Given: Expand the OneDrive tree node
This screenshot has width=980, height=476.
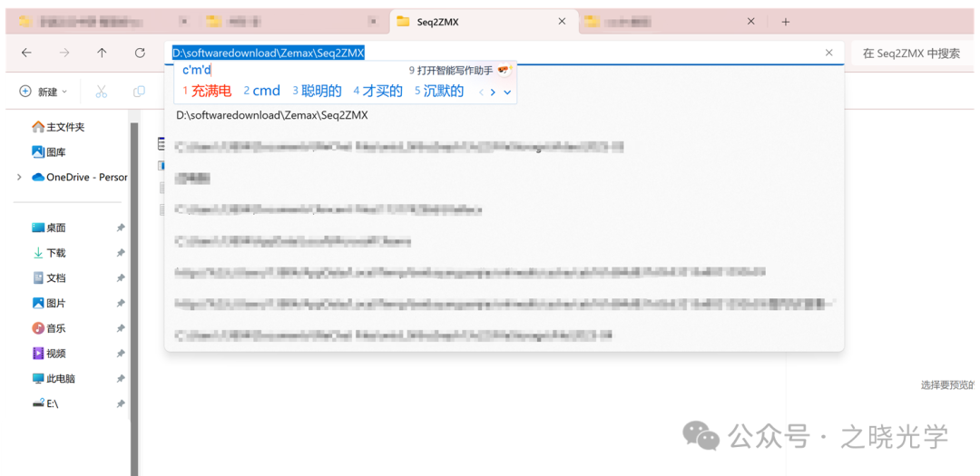Looking at the screenshot, I should (19, 178).
